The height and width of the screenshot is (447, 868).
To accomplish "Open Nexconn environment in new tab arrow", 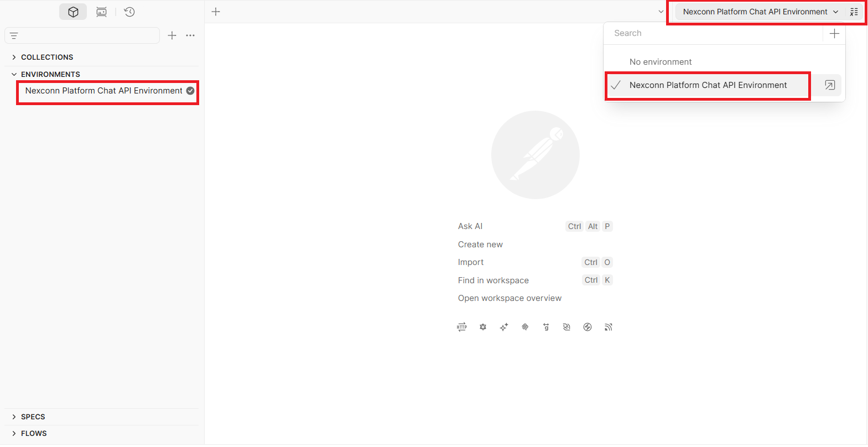I will point(829,85).
